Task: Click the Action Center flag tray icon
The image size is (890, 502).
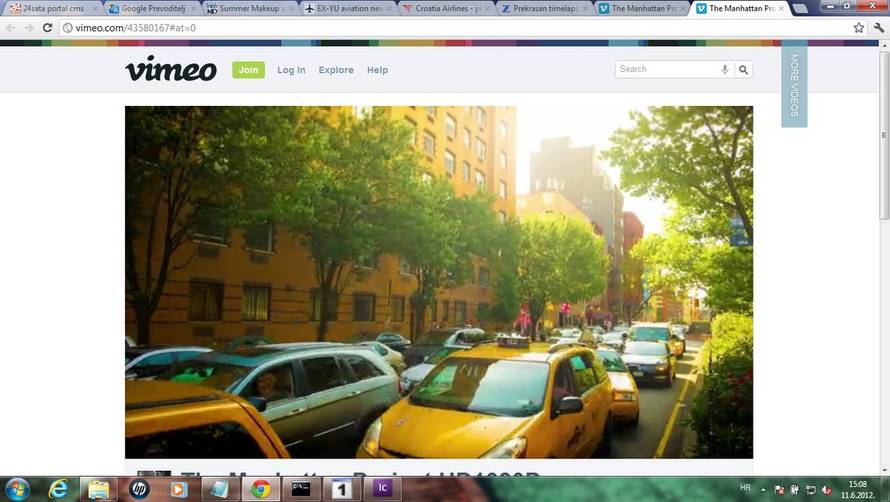Action: [x=779, y=490]
